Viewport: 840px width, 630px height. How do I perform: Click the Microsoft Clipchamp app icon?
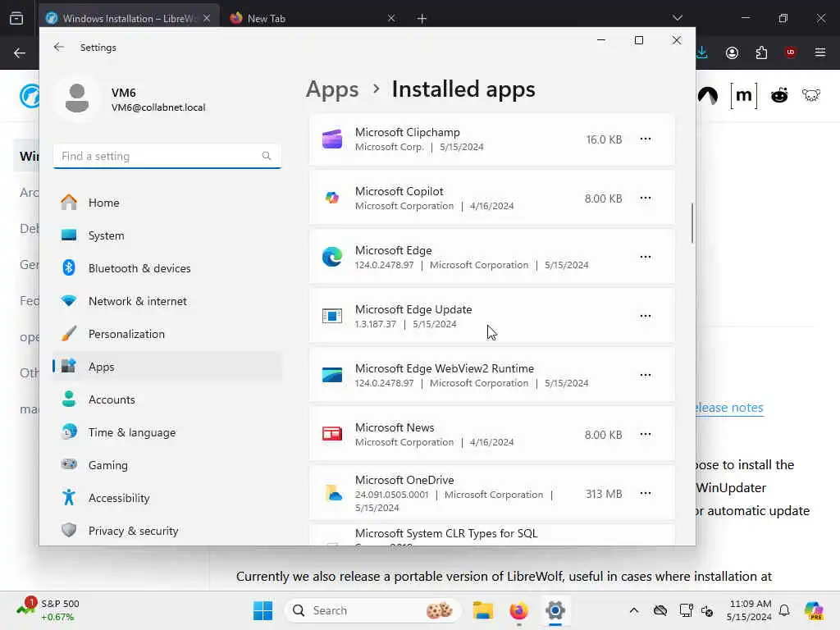coord(332,139)
